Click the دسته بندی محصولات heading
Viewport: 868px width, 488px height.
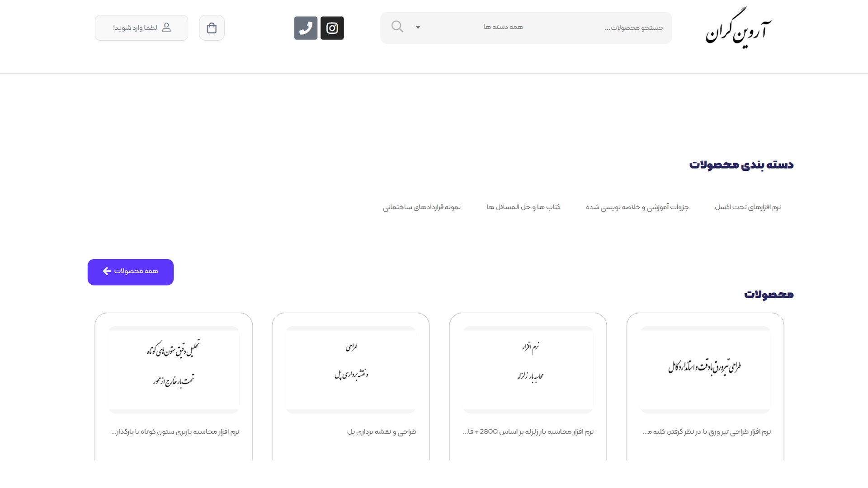point(741,164)
